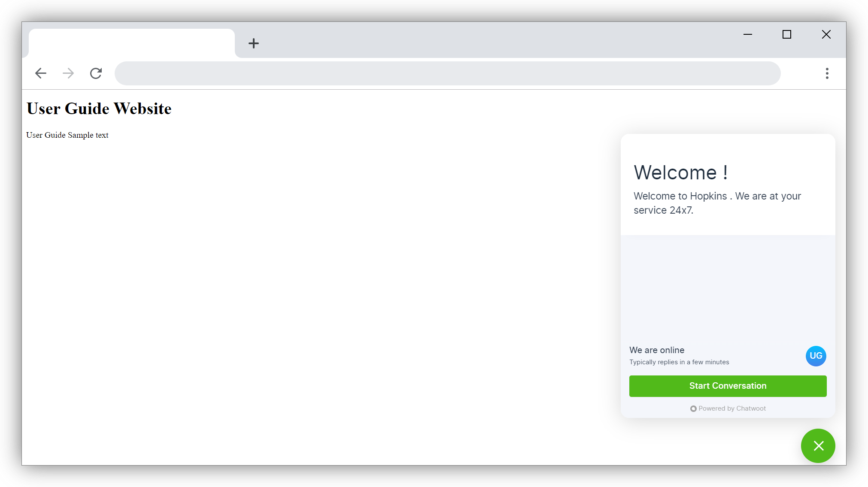868x487 pixels.
Task: Click the User Guide Sample text link
Action: (x=67, y=135)
